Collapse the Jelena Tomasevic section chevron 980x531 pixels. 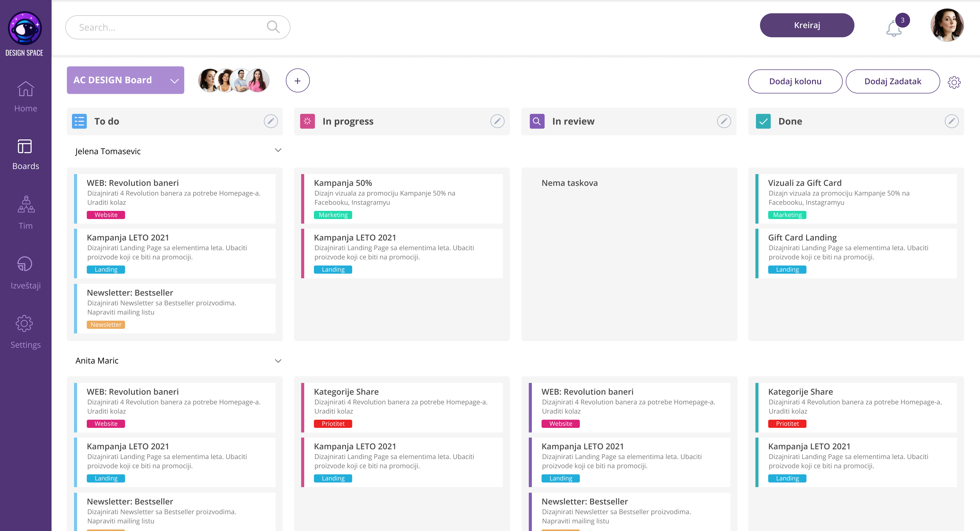(x=278, y=150)
